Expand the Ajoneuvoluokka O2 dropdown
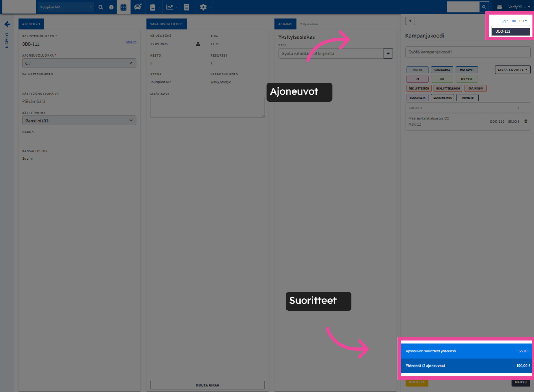534x392 pixels. pos(79,63)
